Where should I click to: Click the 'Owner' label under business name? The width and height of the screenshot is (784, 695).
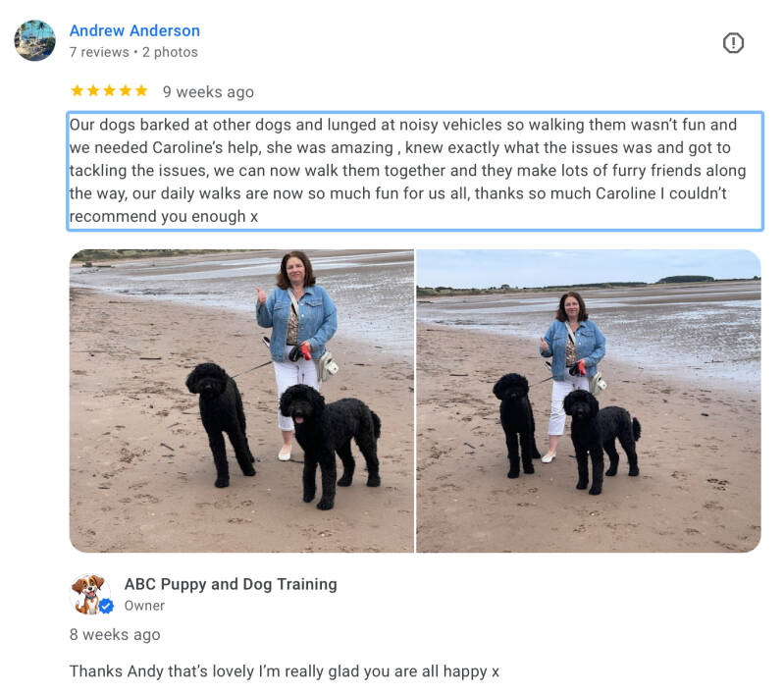tap(144, 606)
